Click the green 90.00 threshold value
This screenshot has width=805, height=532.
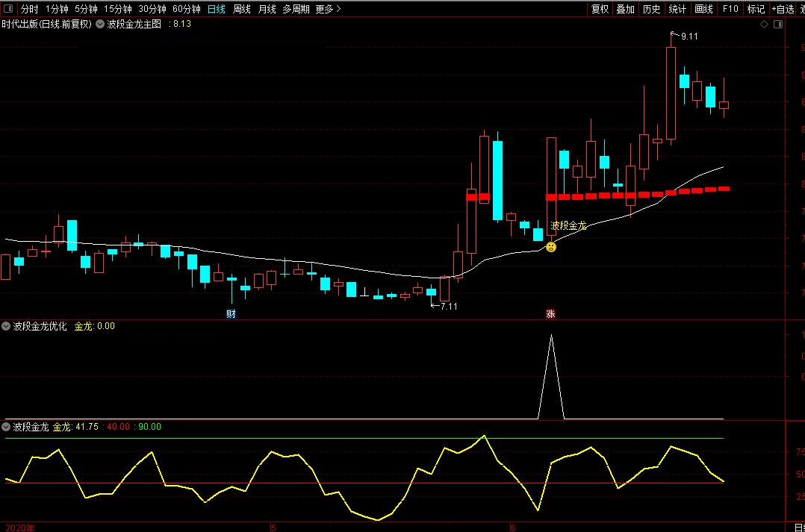coord(149,427)
